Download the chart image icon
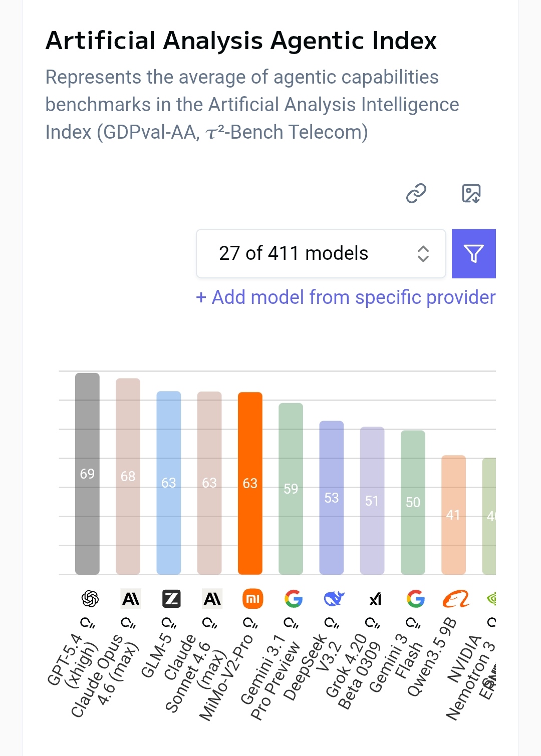Viewport: 541px width, 756px height. [471, 193]
